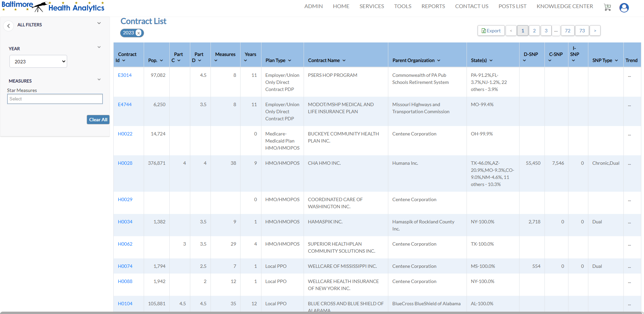Collapse the MEASURES filter section
Image resolution: width=644 pixels, height=314 pixels.
[99, 80]
